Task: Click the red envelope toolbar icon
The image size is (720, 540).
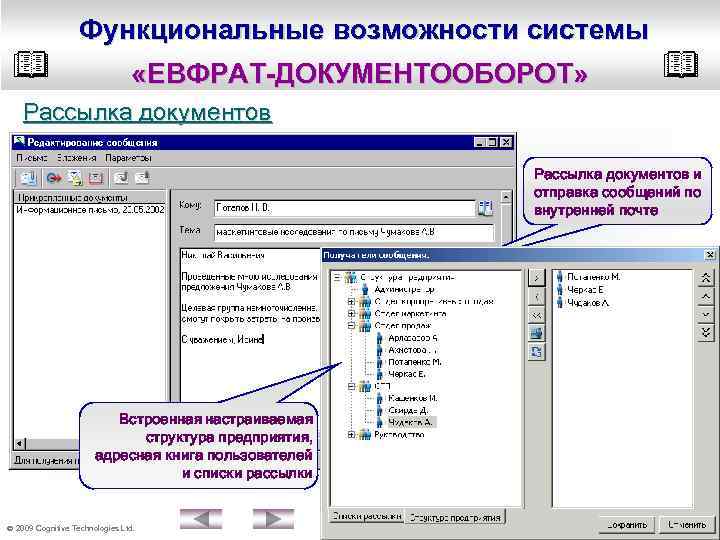Action: pos(96,178)
